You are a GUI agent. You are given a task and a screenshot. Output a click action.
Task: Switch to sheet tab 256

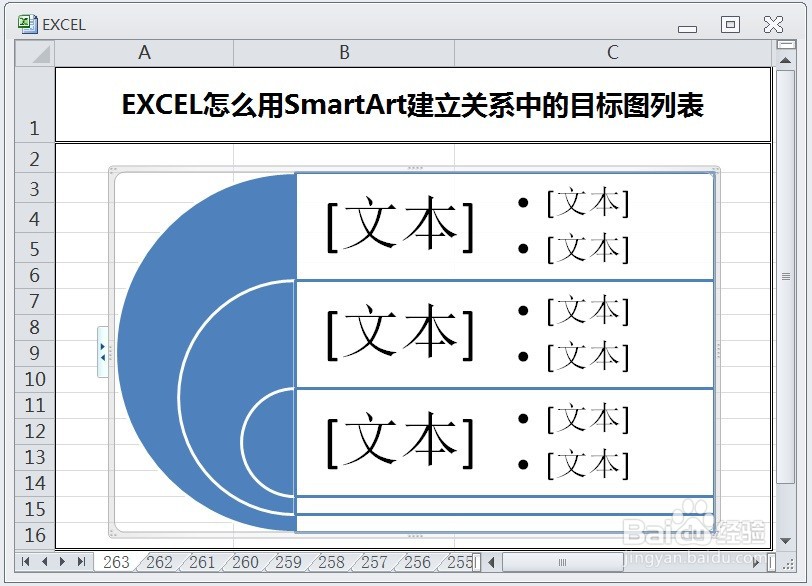pos(417,562)
